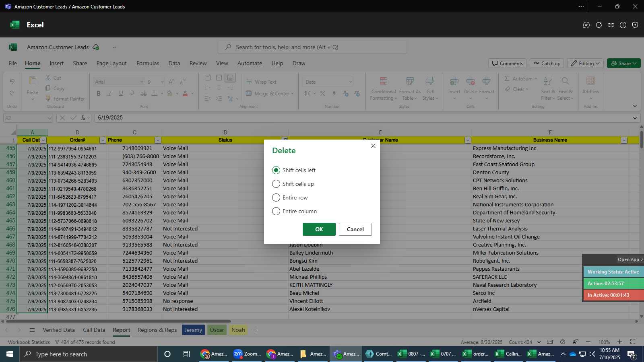Switch to the Verified Data sheet
This screenshot has width=644, height=362.
click(x=59, y=330)
